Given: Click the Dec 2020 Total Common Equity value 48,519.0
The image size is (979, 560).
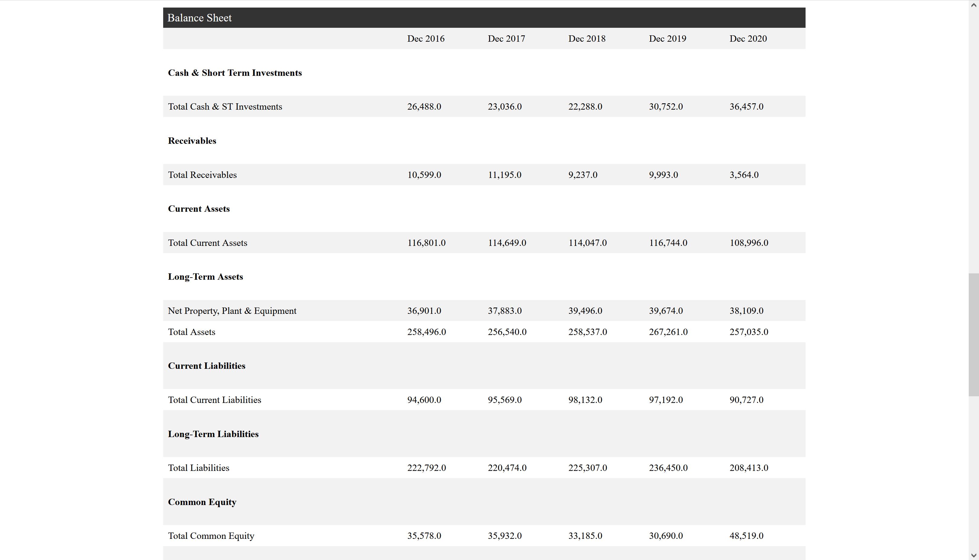Looking at the screenshot, I should click(746, 536).
